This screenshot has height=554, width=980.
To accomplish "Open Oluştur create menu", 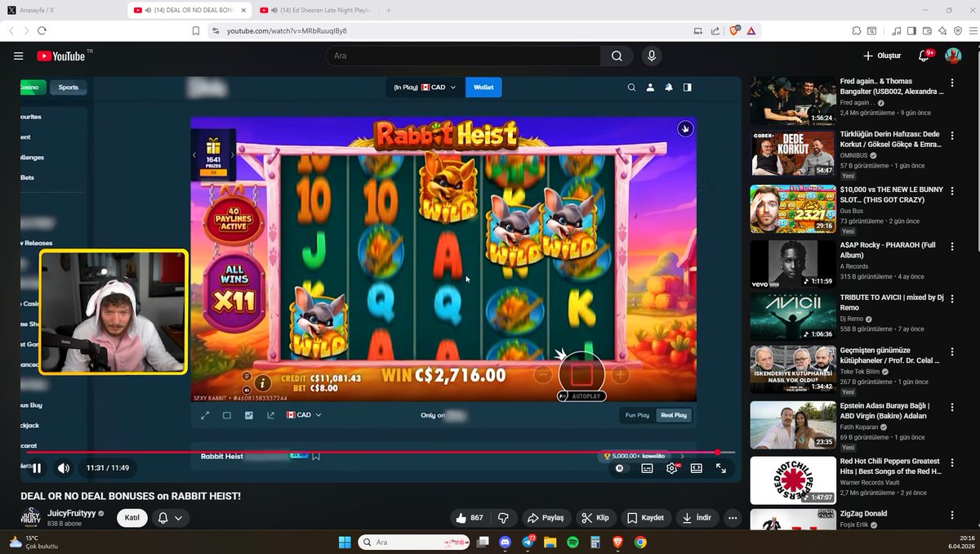I will (882, 56).
